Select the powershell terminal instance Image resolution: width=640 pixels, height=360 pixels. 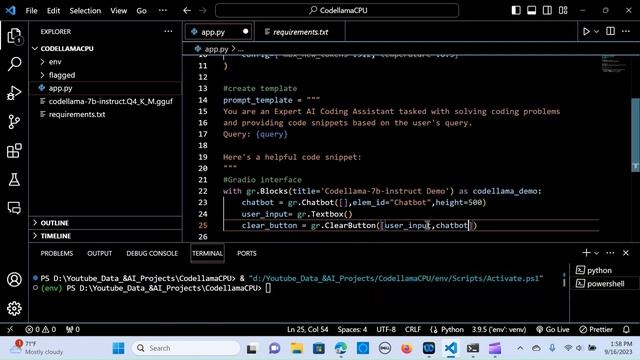pos(605,284)
